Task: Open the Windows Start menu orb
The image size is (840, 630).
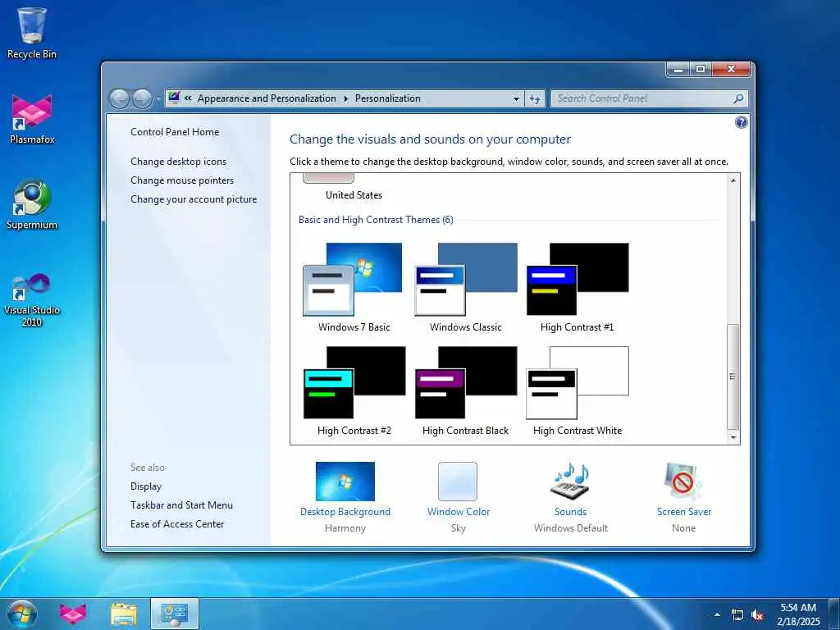Action: [22, 614]
